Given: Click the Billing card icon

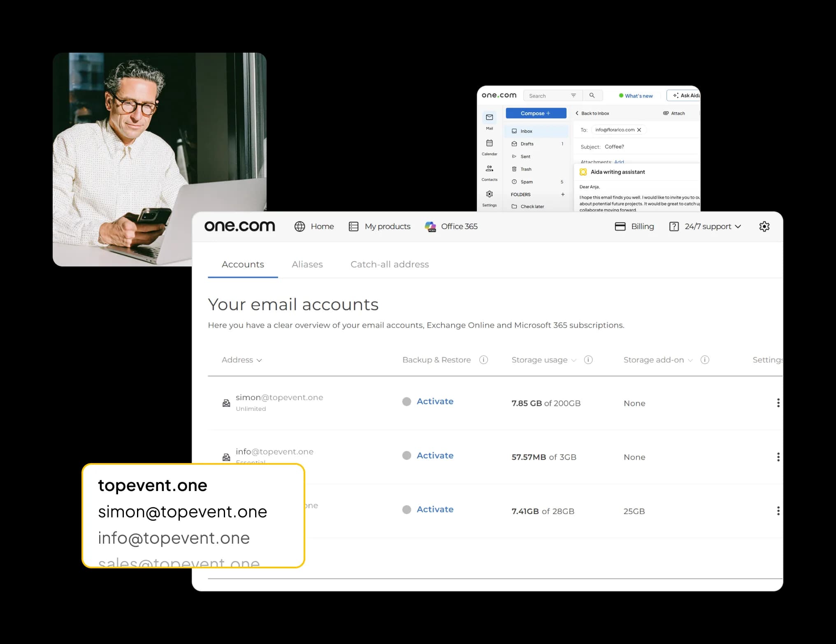Looking at the screenshot, I should point(620,227).
